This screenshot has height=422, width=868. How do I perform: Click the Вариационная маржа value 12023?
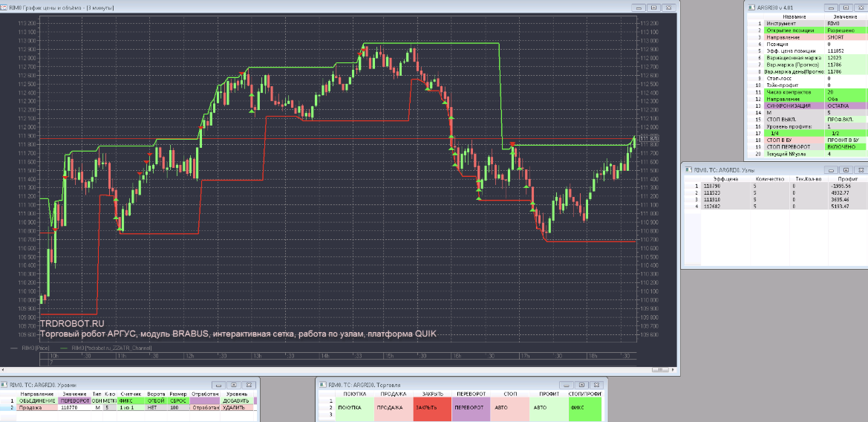(x=845, y=58)
